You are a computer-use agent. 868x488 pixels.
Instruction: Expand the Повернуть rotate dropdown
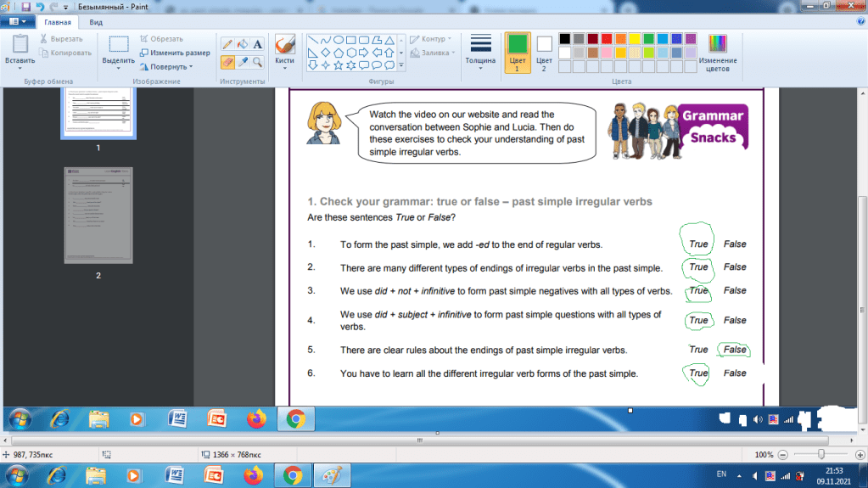[166, 66]
